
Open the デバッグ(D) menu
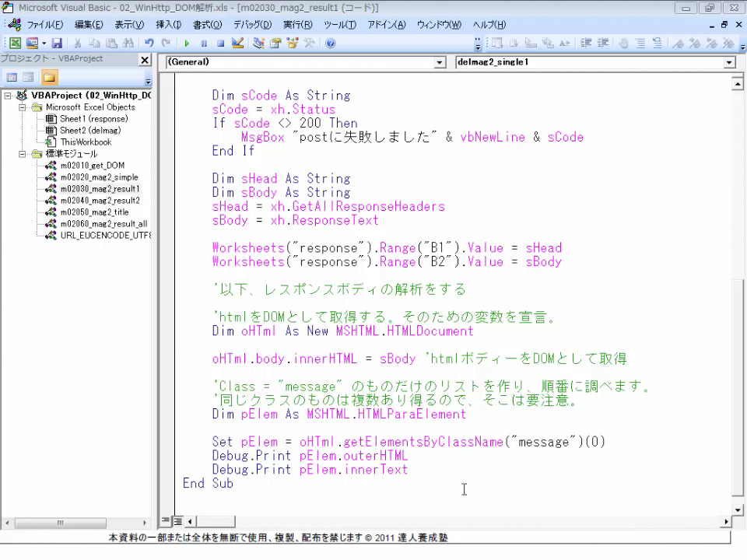252,25
